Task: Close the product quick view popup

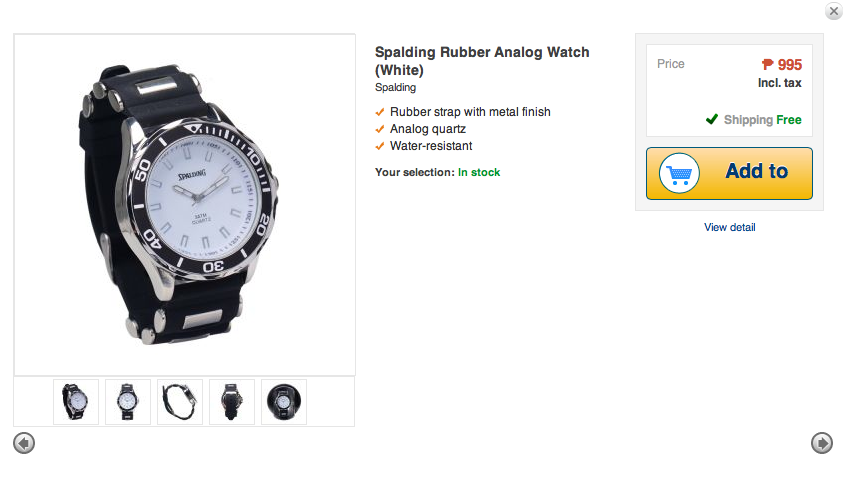Action: [834, 11]
